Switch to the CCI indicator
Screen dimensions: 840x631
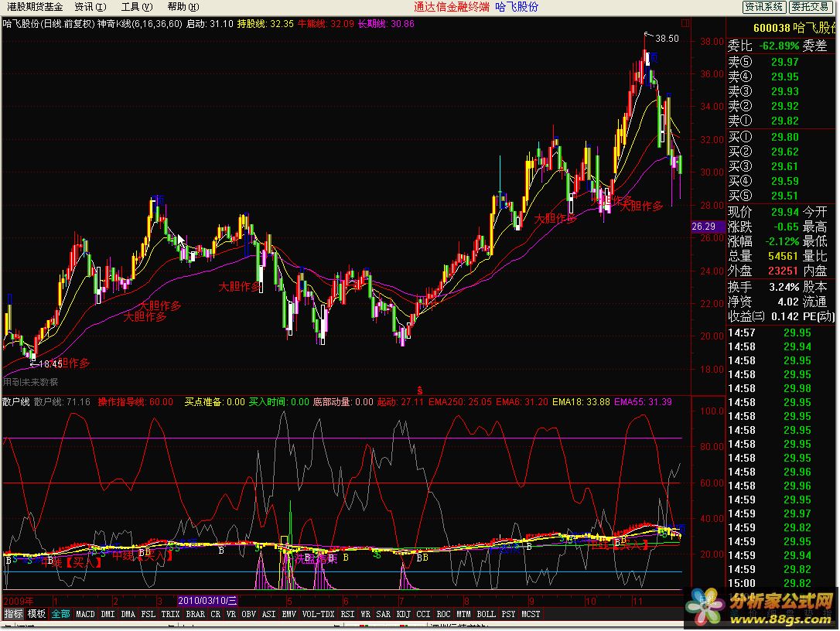point(423,614)
